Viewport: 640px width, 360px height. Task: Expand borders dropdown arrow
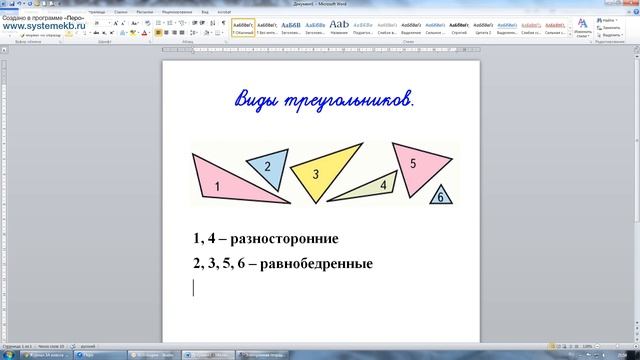pyautogui.click(x=222, y=33)
